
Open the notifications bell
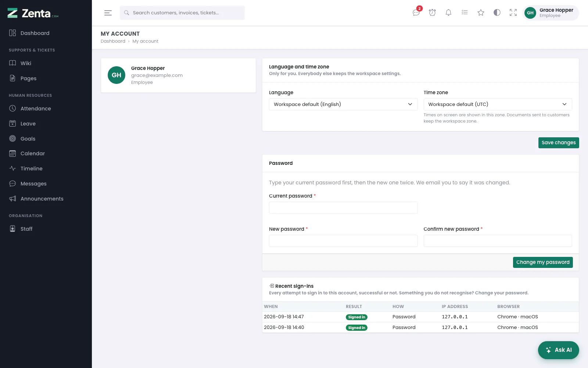[x=448, y=13]
